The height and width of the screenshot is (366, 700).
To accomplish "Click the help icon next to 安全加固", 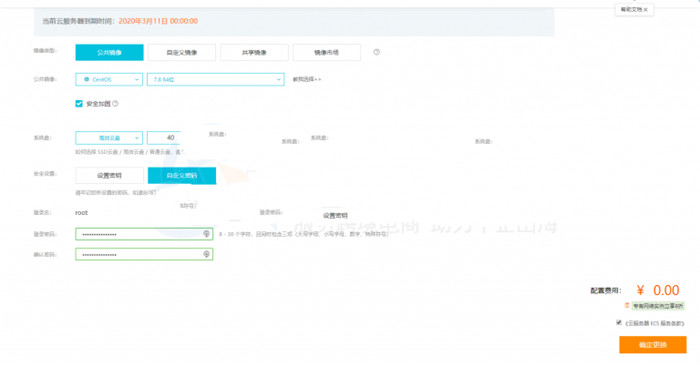I will click(x=115, y=104).
